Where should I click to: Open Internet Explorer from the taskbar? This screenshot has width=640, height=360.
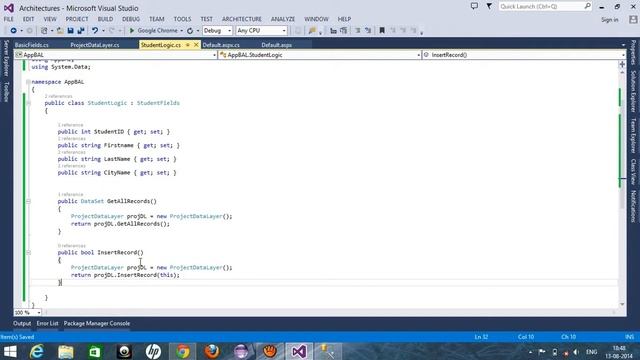37,351
